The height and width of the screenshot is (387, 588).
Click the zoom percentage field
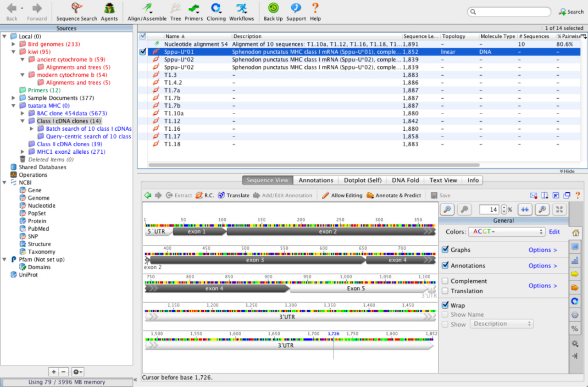[x=489, y=209]
